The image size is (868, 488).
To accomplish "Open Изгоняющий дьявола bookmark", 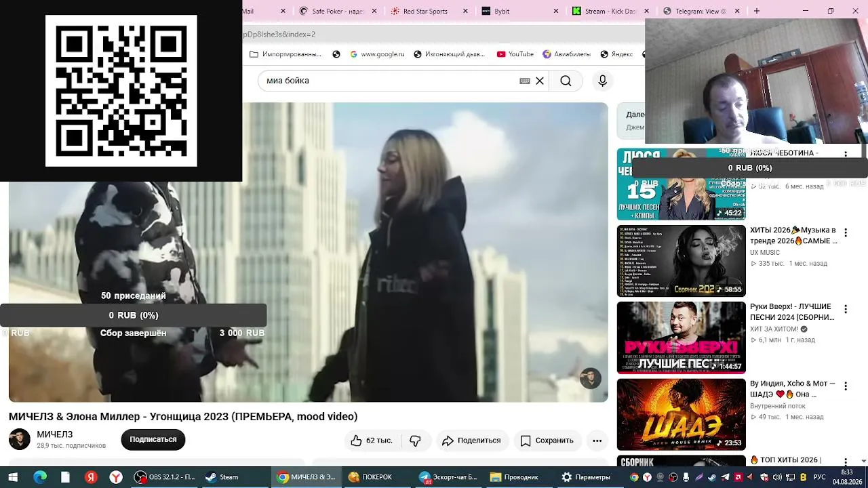I will pos(449,54).
